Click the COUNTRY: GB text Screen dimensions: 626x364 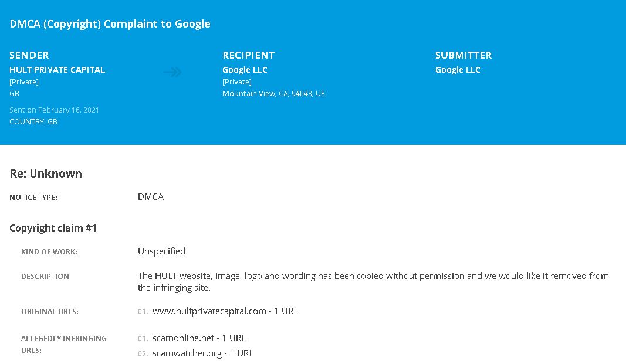(x=33, y=121)
